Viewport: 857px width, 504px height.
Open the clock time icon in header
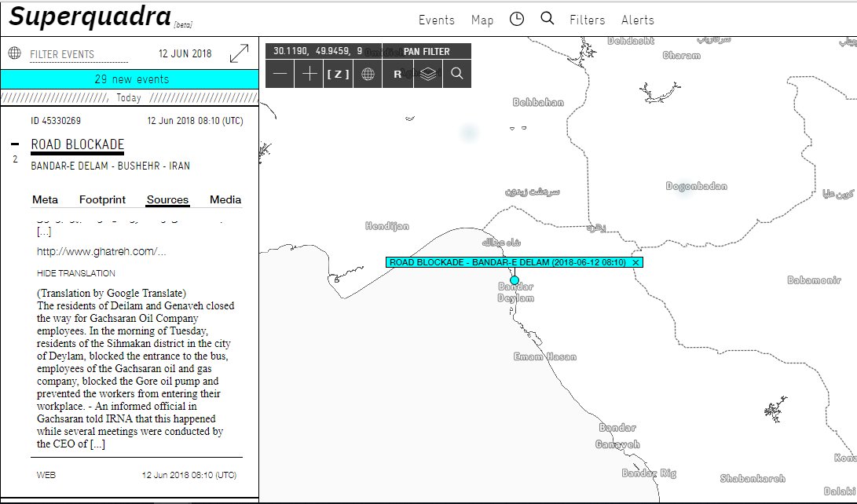tap(517, 19)
